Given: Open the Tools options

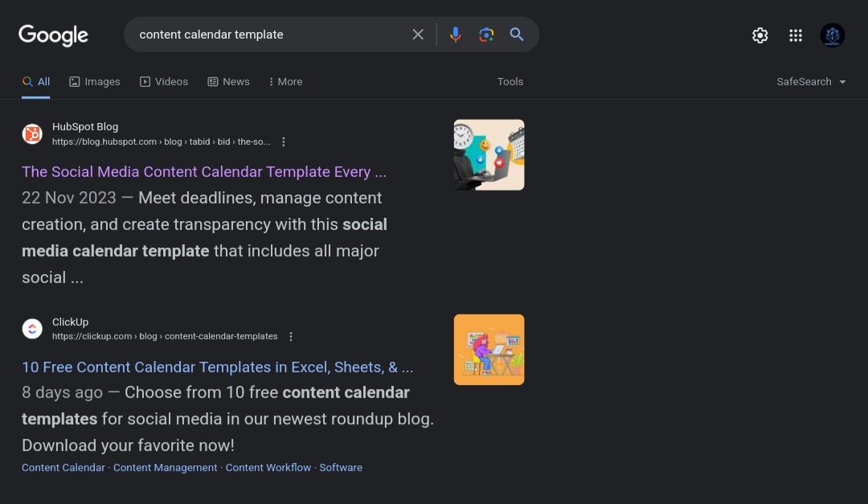Looking at the screenshot, I should coord(510,82).
